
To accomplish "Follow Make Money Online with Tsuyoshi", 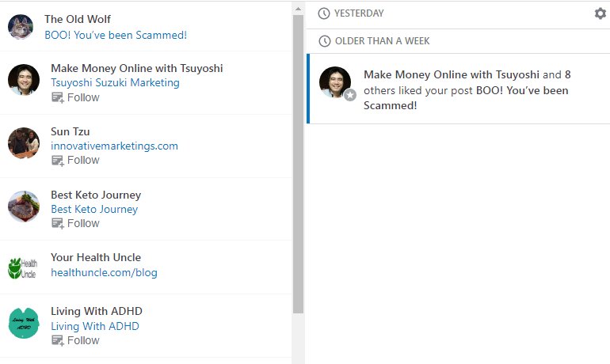I will [x=76, y=97].
